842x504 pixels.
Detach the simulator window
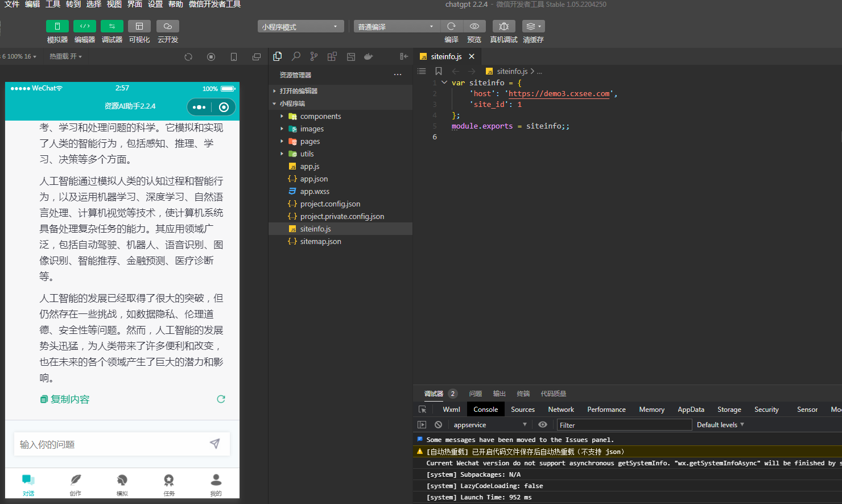257,57
